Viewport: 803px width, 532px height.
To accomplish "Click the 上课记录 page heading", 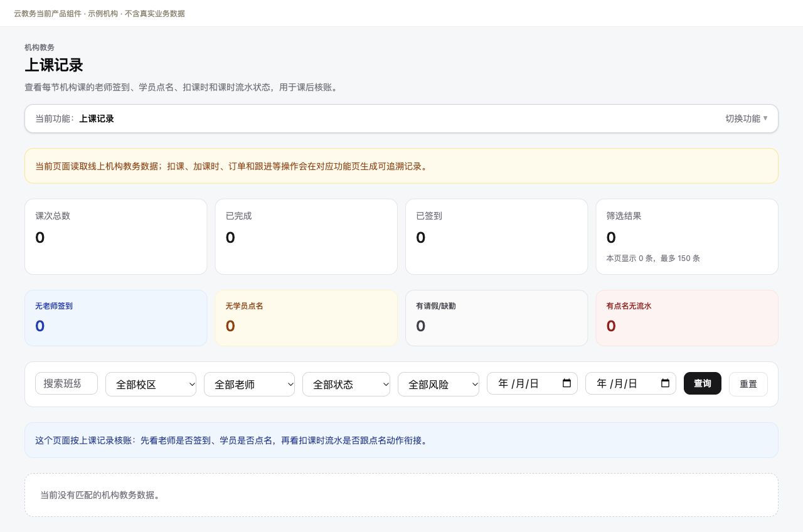I will click(x=54, y=65).
